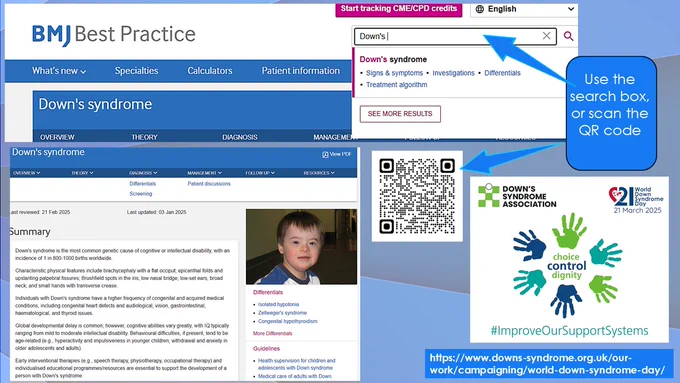Click the child photo thumbnail

click(301, 247)
